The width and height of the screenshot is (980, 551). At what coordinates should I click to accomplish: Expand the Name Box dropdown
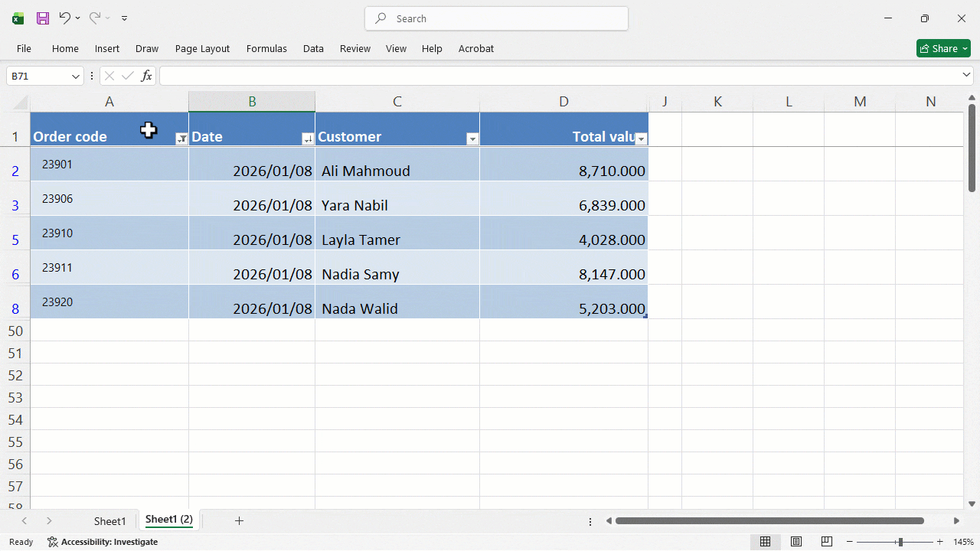[76, 76]
